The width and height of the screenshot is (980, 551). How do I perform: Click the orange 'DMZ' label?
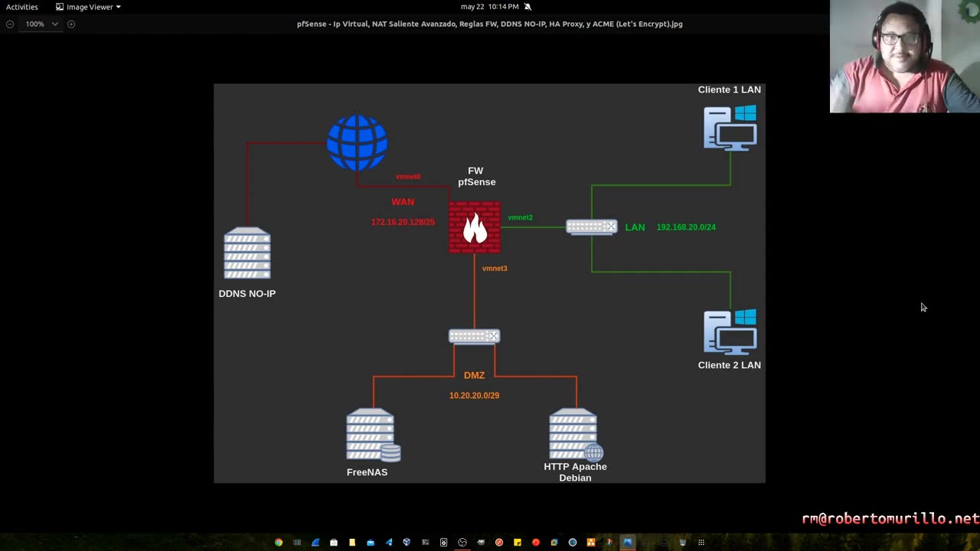tap(474, 376)
